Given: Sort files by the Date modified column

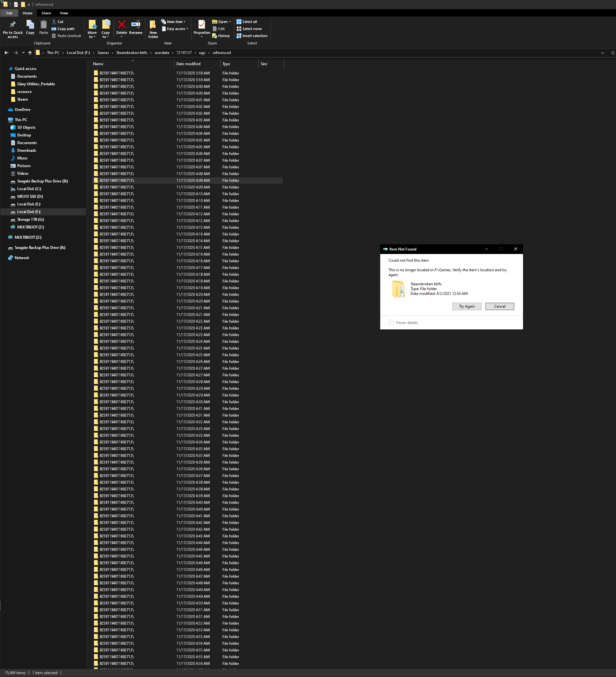Looking at the screenshot, I should (x=188, y=64).
